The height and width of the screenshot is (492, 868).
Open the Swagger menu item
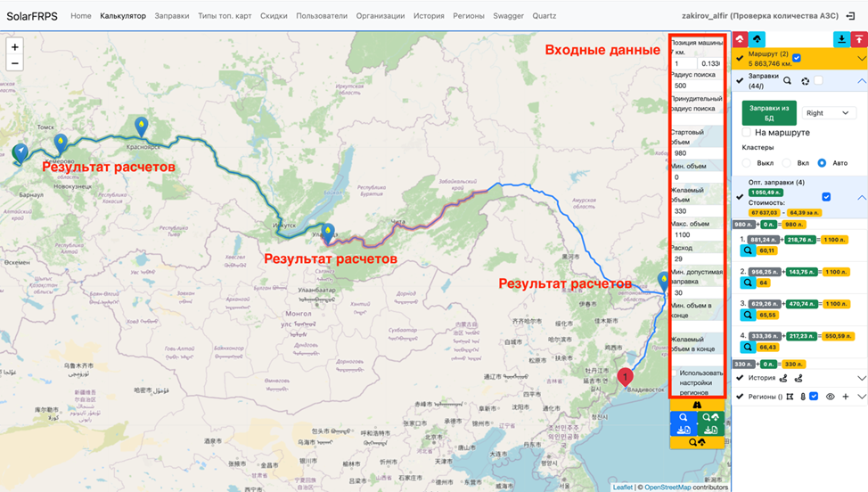coord(508,16)
